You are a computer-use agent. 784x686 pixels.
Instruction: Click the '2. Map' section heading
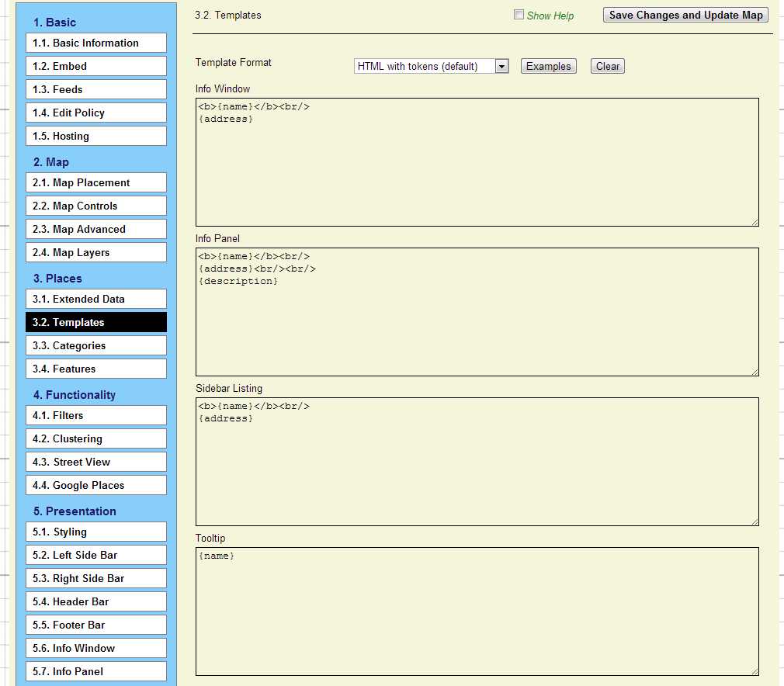click(x=51, y=162)
